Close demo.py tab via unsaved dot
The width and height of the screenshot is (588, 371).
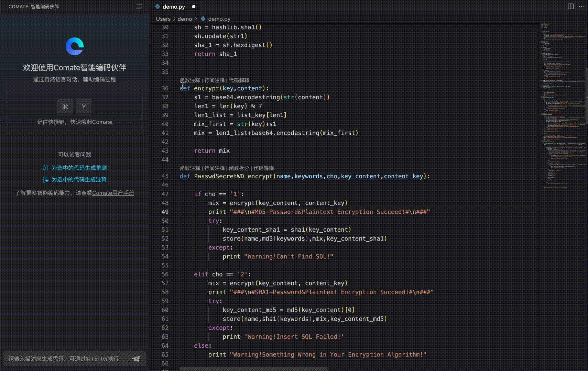(x=194, y=7)
